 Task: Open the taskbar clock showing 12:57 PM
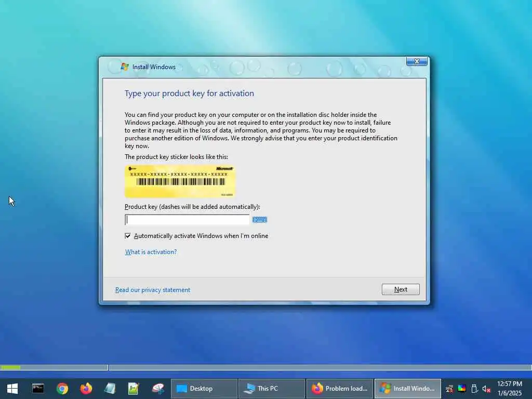click(510, 389)
